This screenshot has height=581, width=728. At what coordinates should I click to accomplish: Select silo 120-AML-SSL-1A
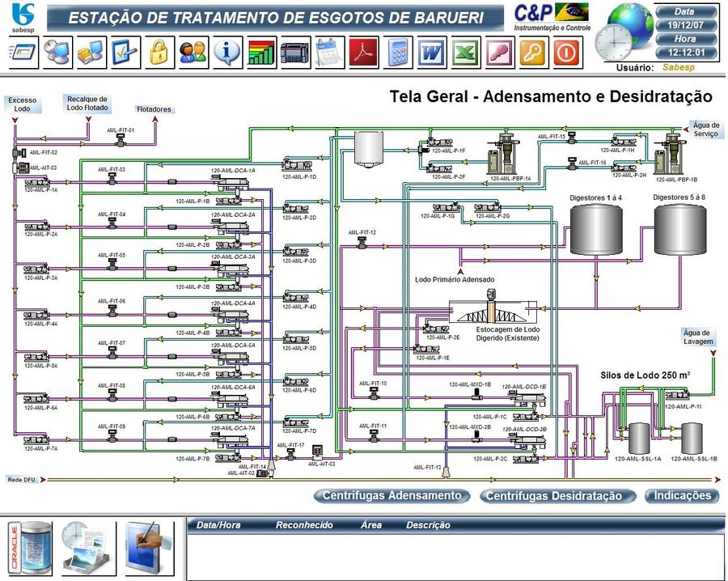[639, 439]
